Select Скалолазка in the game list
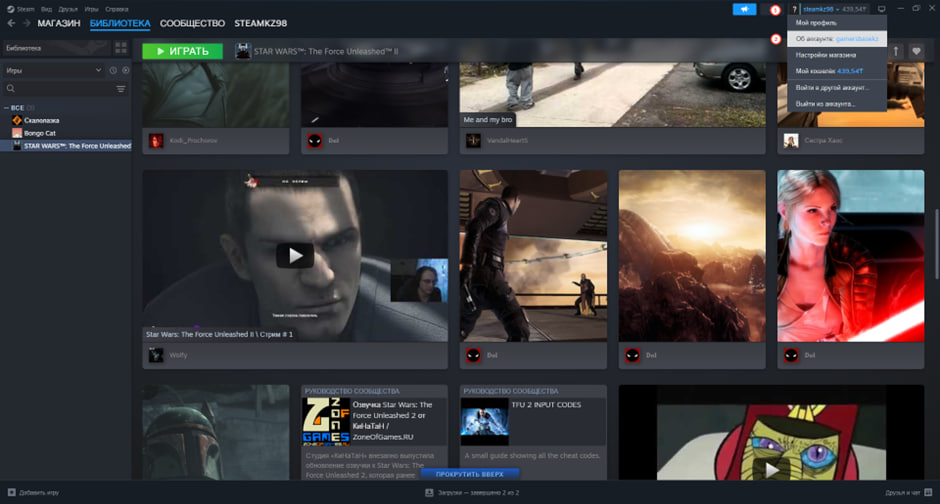 (x=41, y=120)
